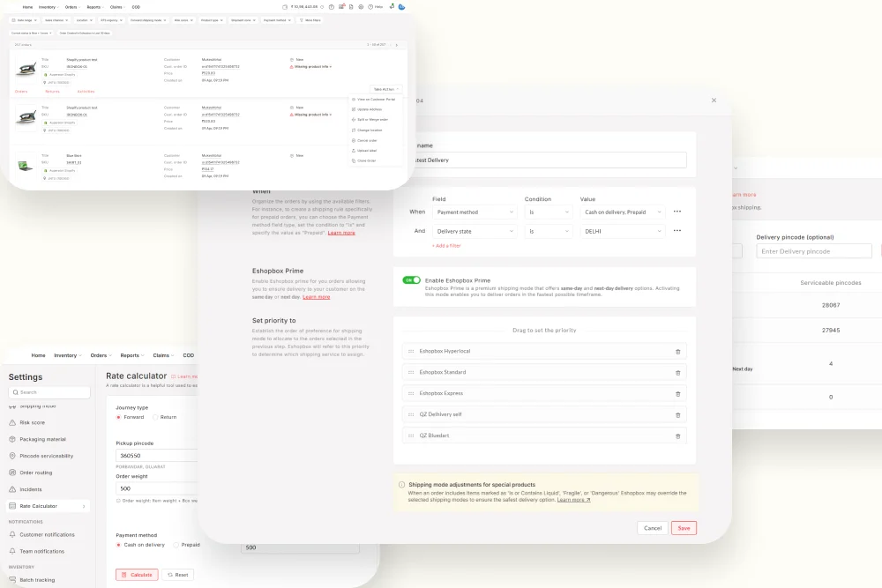Screen dimensions: 882x588
Task: Open Reports menu in rate calculator window
Action: [132, 355]
